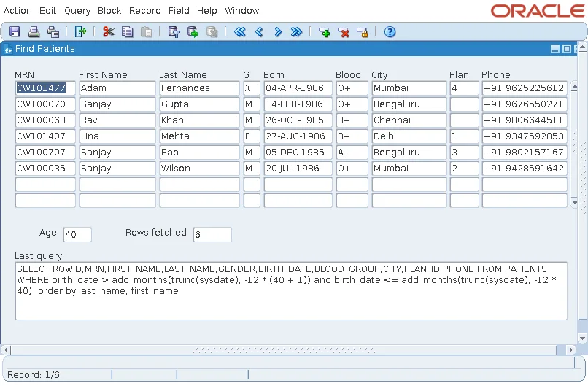Viewport: 588px width, 386px height.
Task: Click the Exit form icon
Action: (80, 32)
